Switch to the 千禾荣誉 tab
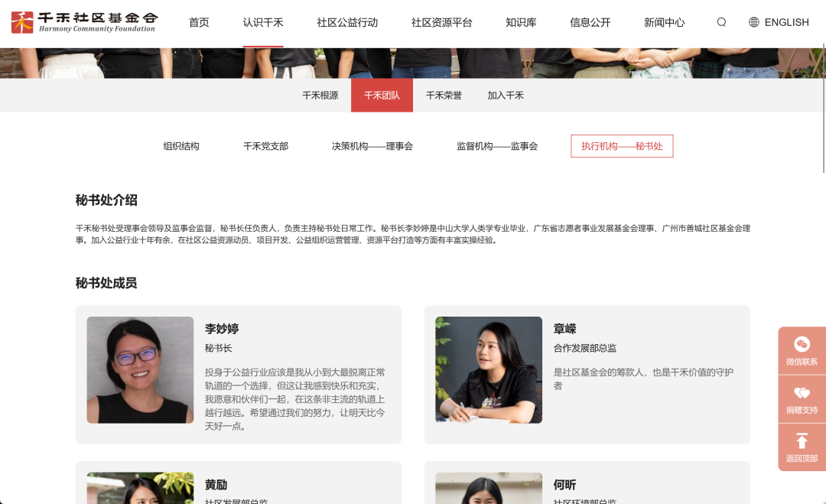This screenshot has width=826, height=504. click(444, 96)
